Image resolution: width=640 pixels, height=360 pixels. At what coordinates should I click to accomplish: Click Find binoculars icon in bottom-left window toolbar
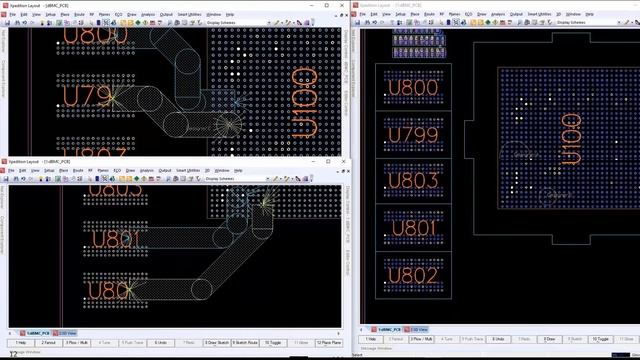(16, 178)
